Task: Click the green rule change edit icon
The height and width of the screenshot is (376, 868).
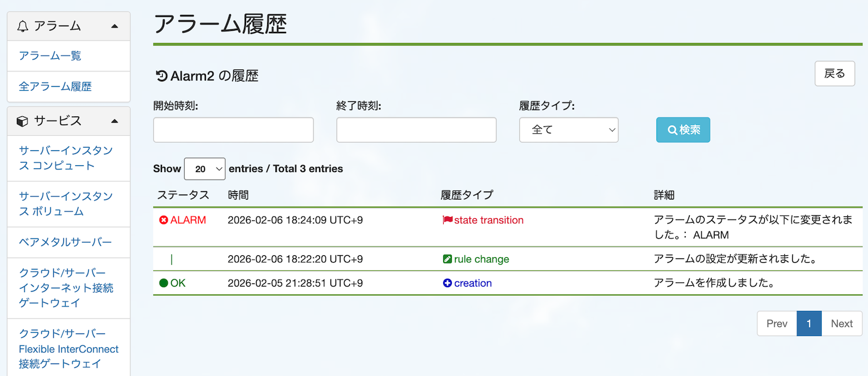Action: (447, 259)
